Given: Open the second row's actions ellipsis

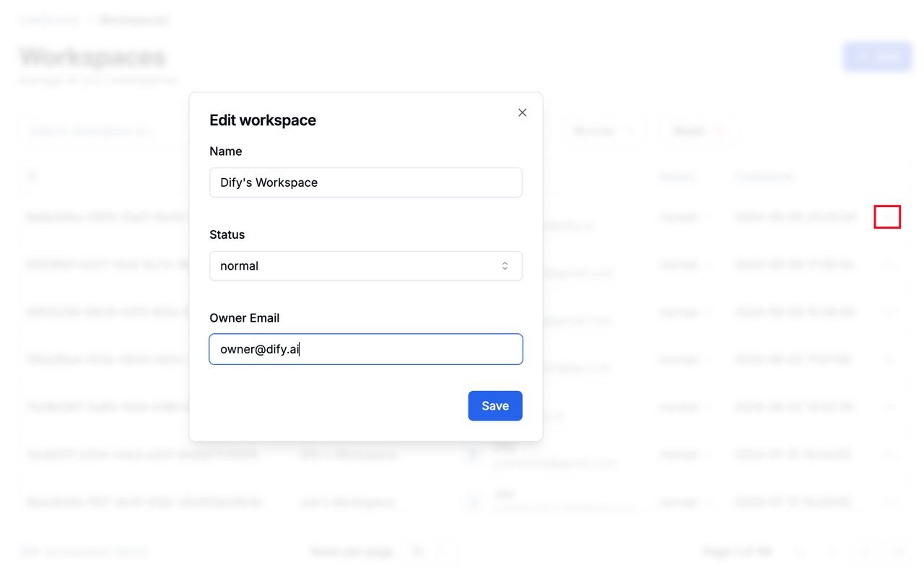Looking at the screenshot, I should [x=889, y=265].
